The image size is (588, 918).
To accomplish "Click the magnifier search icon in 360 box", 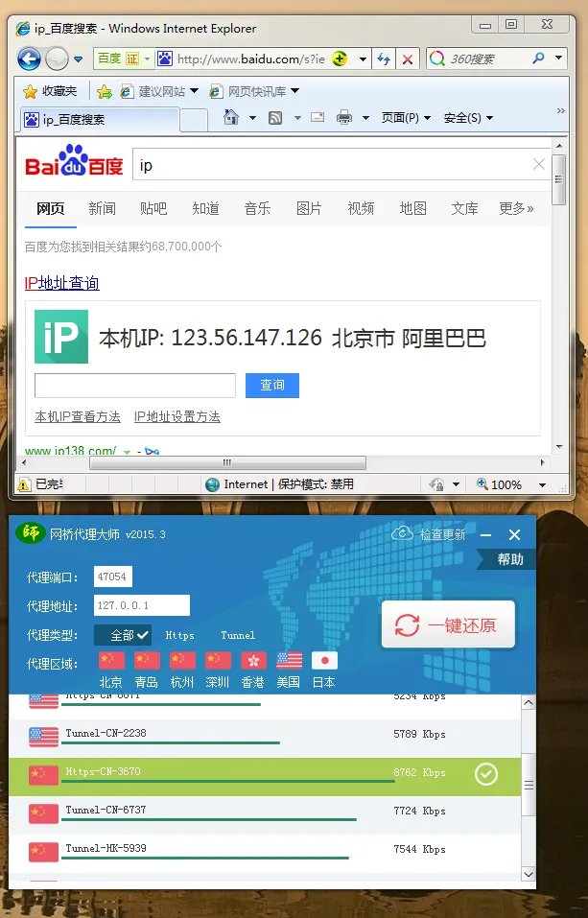I will pyautogui.click(x=539, y=58).
